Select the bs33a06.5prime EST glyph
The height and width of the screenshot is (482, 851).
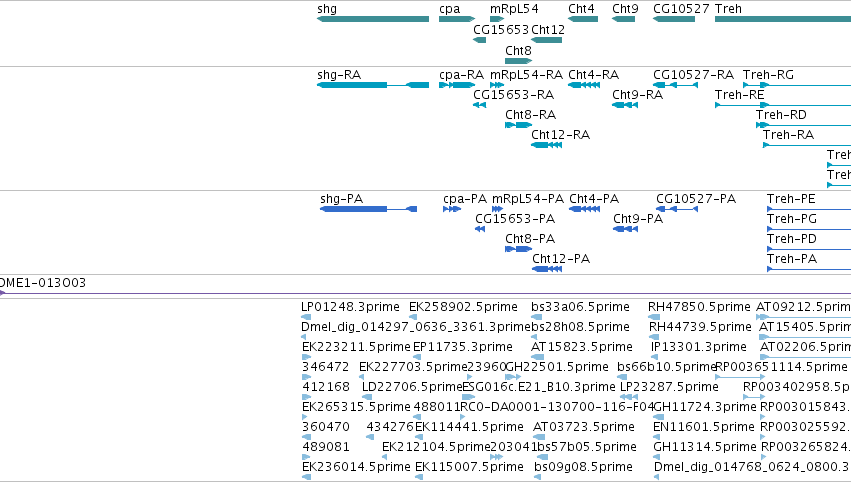(537, 317)
